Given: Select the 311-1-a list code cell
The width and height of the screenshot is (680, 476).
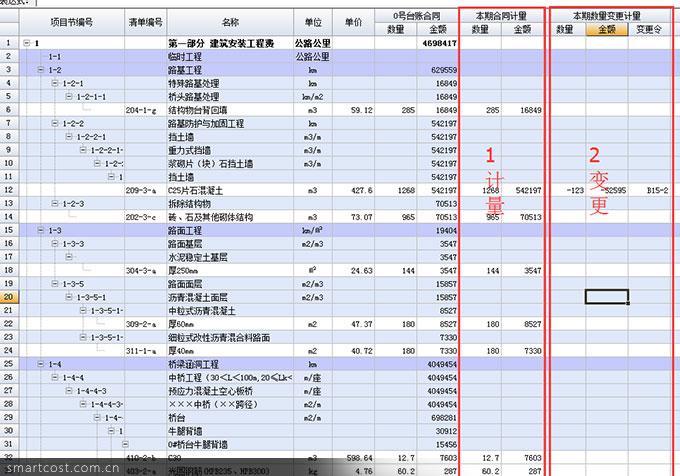Looking at the screenshot, I should (x=145, y=351).
